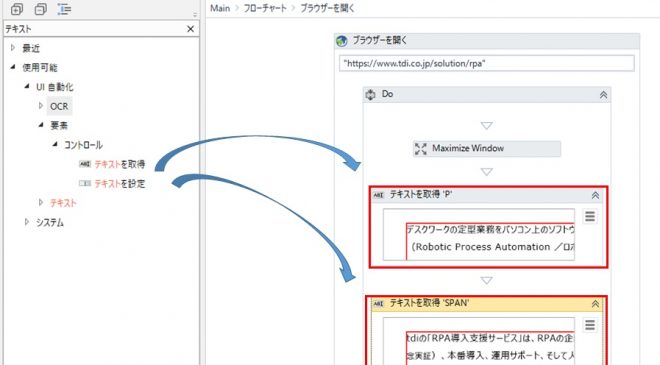Viewport: 660px width, 365px height.
Task: Collapse the Do sequence with chevron
Action: tap(603, 95)
